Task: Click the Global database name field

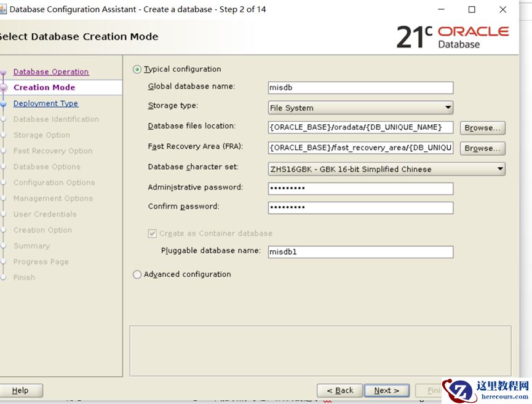Action: point(360,87)
